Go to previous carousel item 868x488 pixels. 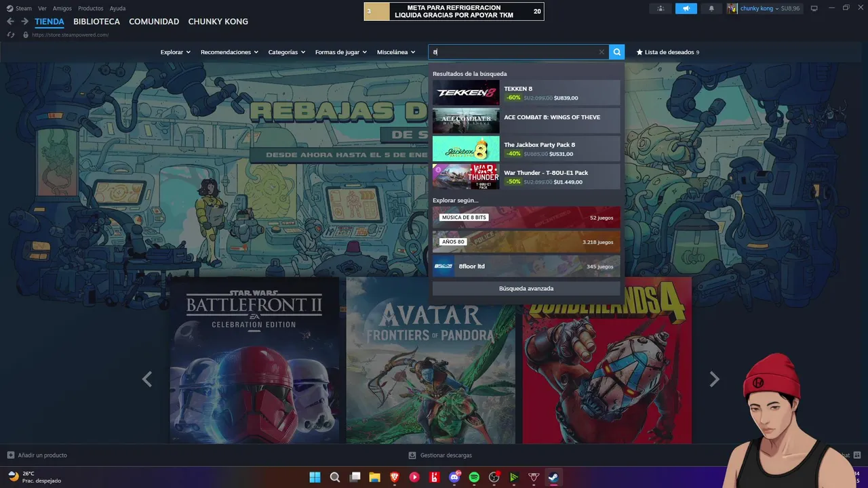(147, 380)
